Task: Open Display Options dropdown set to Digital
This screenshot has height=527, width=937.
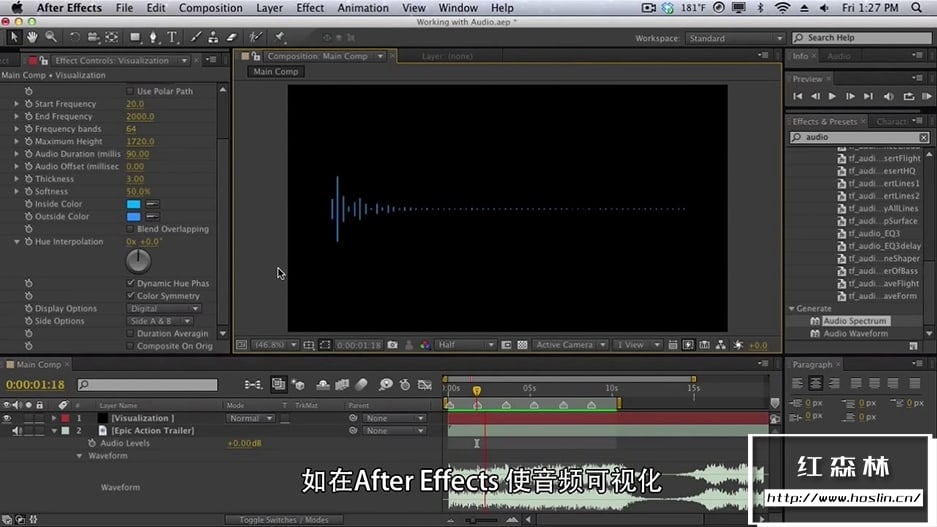Action: click(164, 308)
